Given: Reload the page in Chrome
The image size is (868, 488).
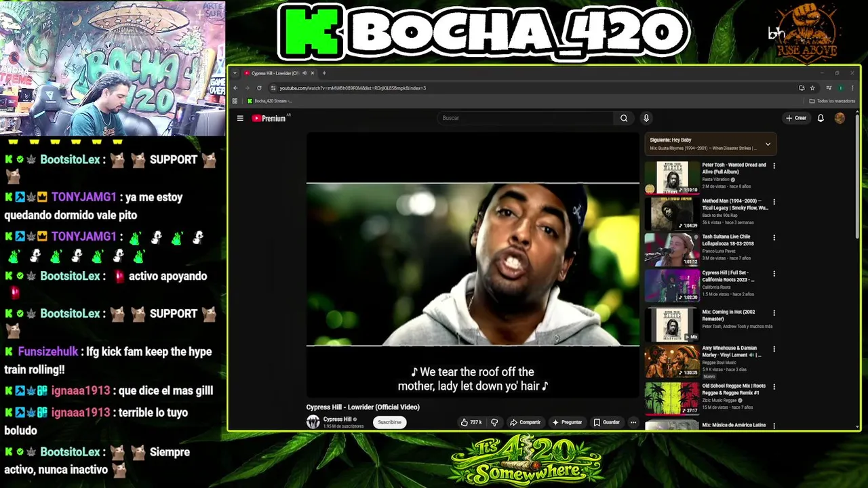Looking at the screenshot, I should 259,88.
